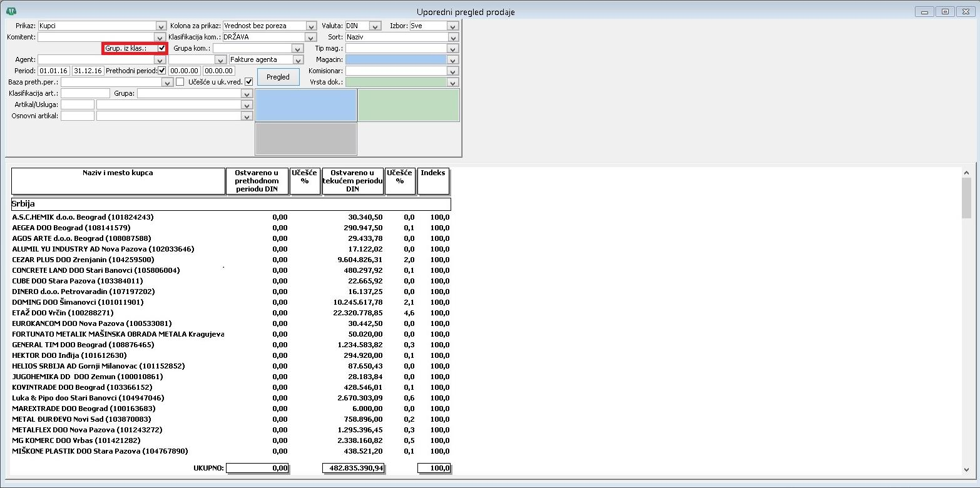Select the row 'CEZAR PLUS DOO Zrenjanin (104259500)'
This screenshot has width=980, height=488.
click(231, 260)
